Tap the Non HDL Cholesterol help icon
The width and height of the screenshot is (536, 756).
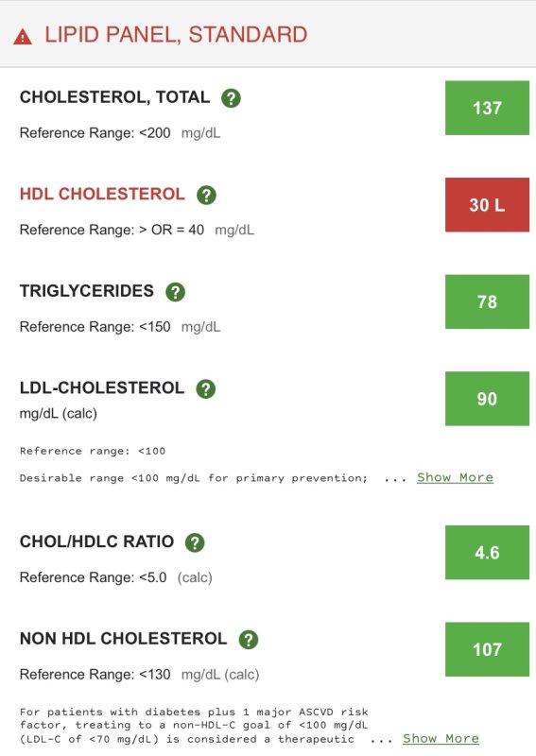tap(249, 640)
